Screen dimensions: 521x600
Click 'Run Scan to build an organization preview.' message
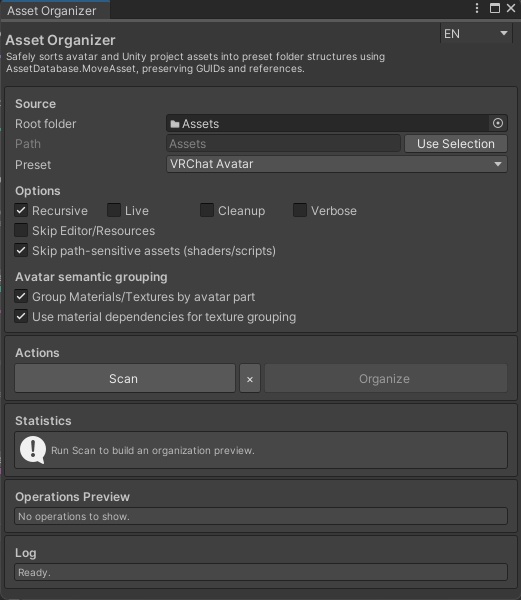pyautogui.click(x=153, y=450)
